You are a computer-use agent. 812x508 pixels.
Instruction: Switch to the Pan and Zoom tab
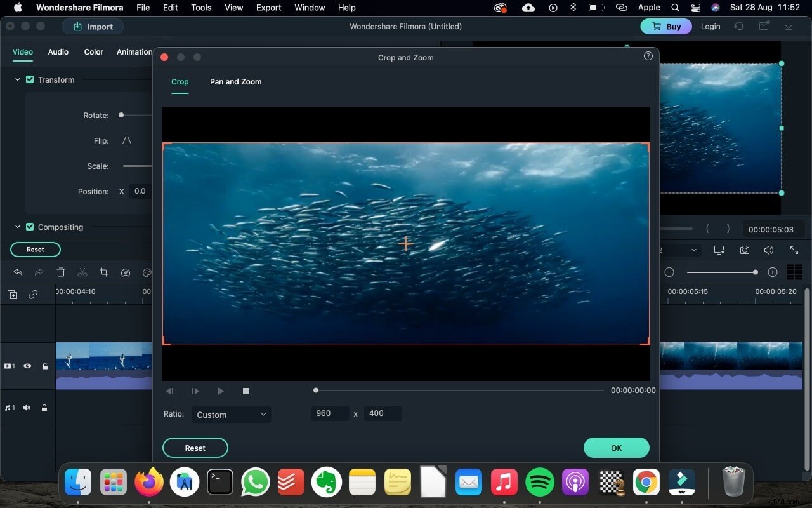[x=235, y=82]
